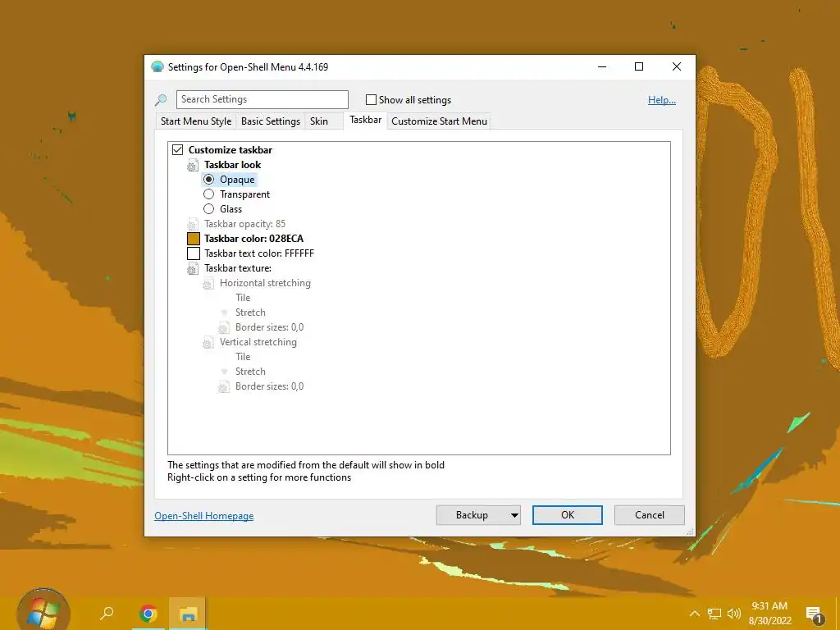Open the Open-Shell Homepage link
The width and height of the screenshot is (840, 630).
coord(204,516)
